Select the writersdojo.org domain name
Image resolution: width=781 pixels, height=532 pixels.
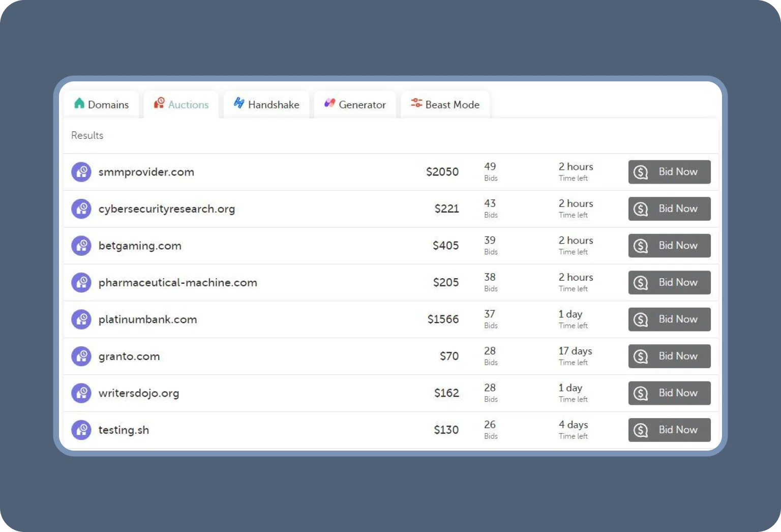click(139, 393)
